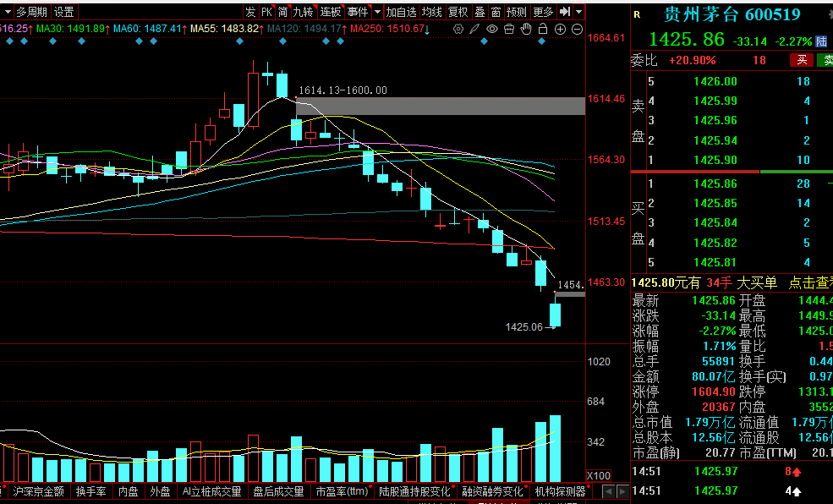The width and height of the screenshot is (833, 504).
Task: Switch to 内盘 indicator tab
Action: pos(128,492)
